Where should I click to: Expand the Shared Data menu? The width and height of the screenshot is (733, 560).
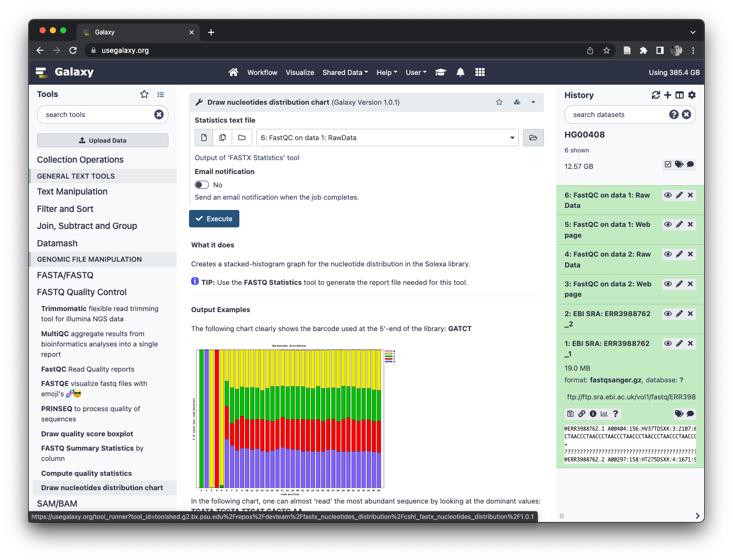345,72
